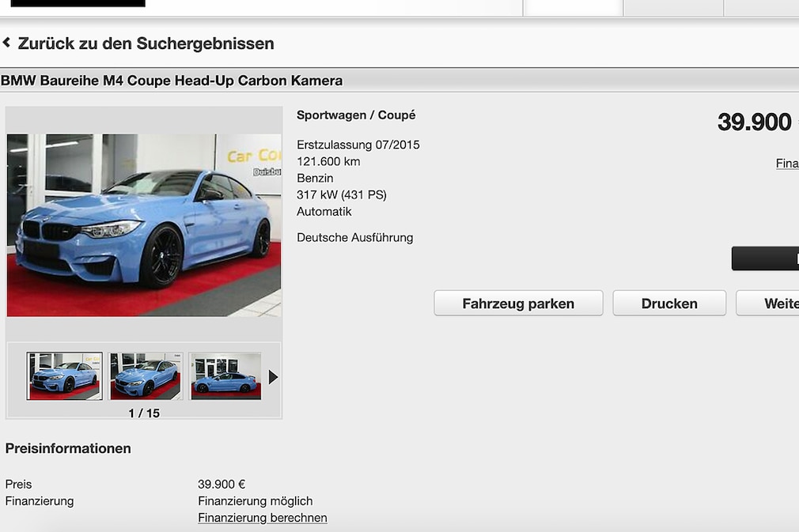799x532 pixels.
Task: Click the partially visible 'Weite' button
Action: [x=767, y=304]
